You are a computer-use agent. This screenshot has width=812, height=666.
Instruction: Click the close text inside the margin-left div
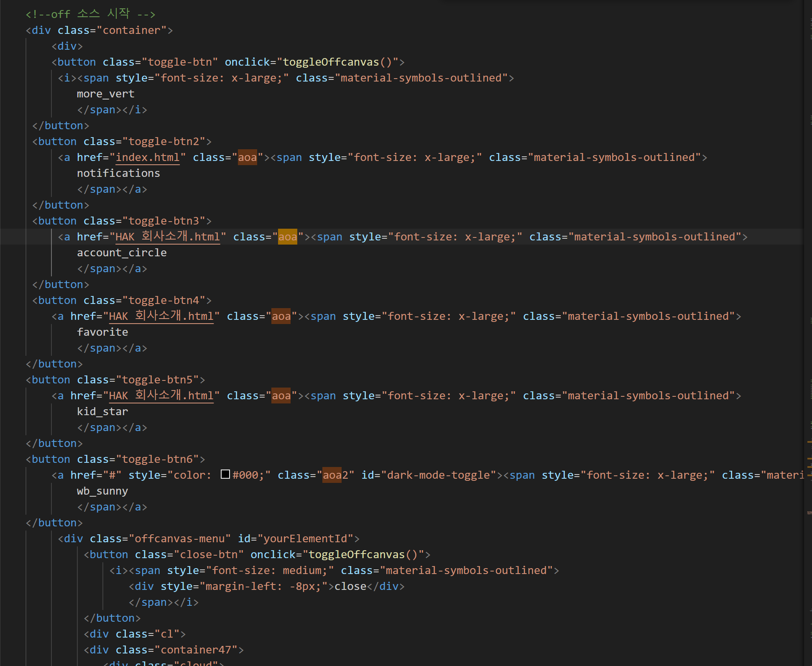350,586
